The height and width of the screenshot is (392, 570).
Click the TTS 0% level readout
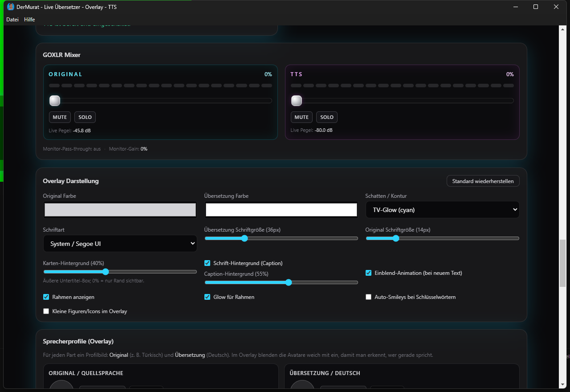tap(510, 74)
